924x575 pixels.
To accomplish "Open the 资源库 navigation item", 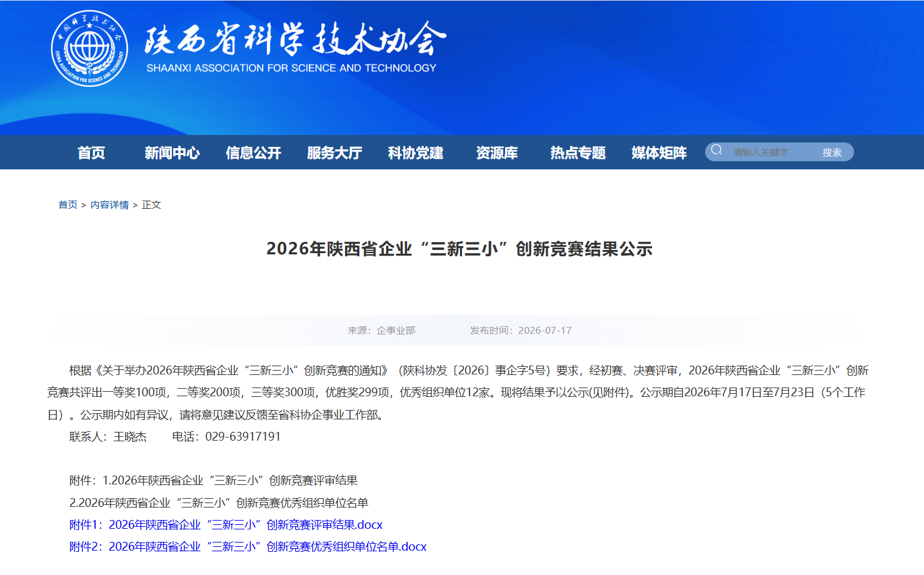I will coord(497,152).
